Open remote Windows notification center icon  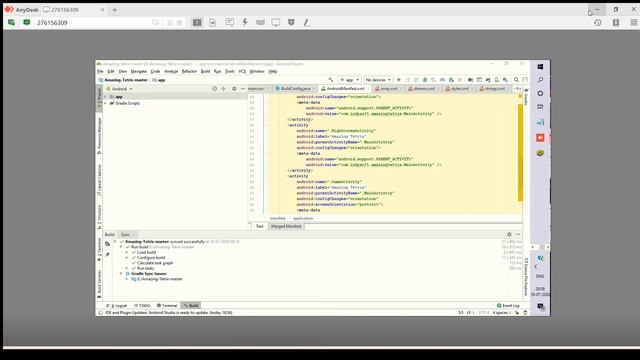tap(541, 307)
